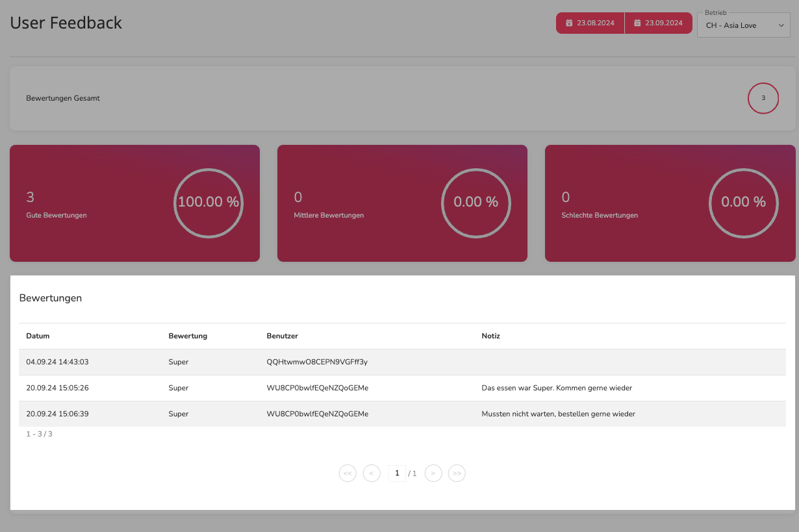799x532 pixels.
Task: Click user QQHtwmwO8CEPN9VGFff3y
Action: click(x=317, y=362)
